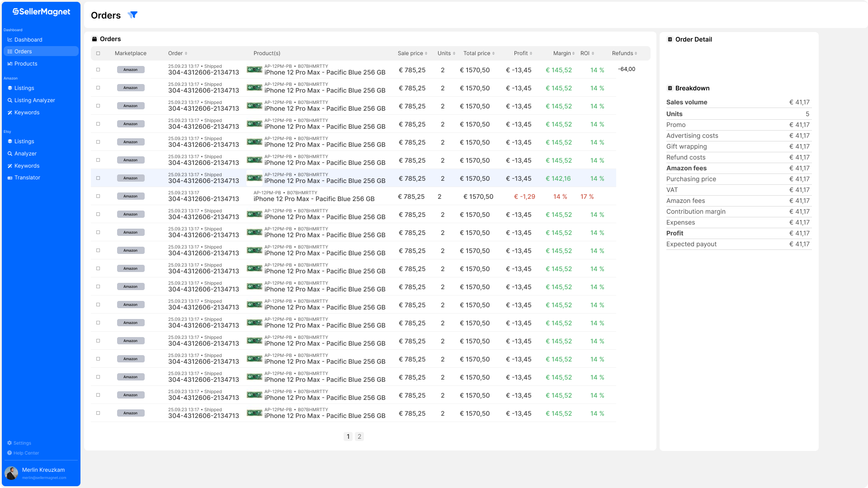Go to page 2 of orders
868x488 pixels.
[359, 436]
